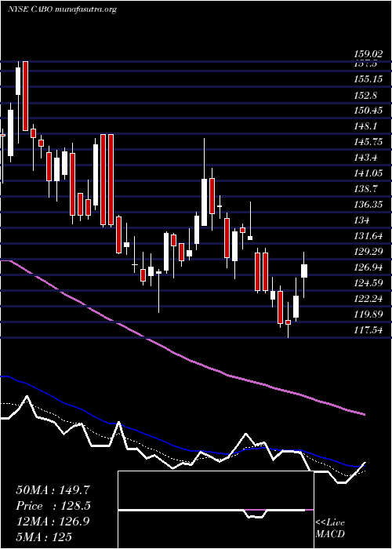Click the 145.75 price axis label
The width and height of the screenshot is (392, 549).
point(368,143)
